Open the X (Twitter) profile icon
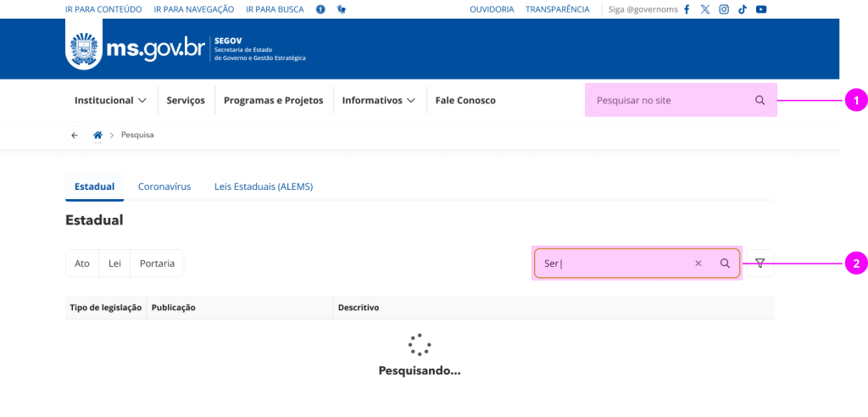This screenshot has height=417, width=868. click(705, 9)
